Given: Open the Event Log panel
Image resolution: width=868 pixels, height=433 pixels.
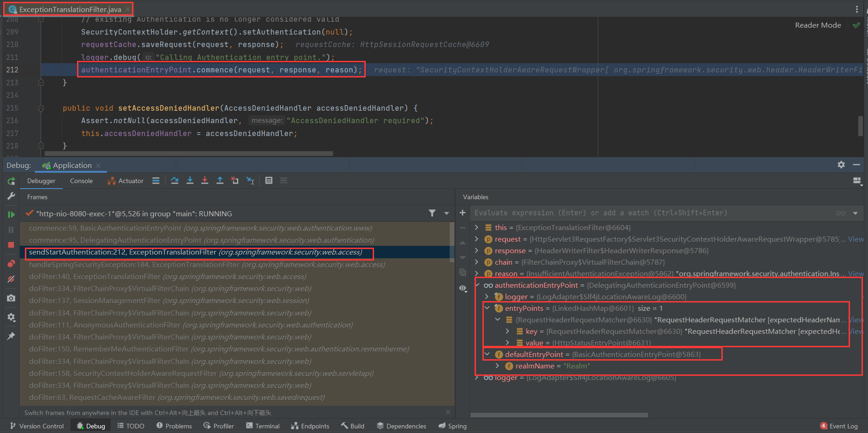Looking at the screenshot, I should [839, 426].
